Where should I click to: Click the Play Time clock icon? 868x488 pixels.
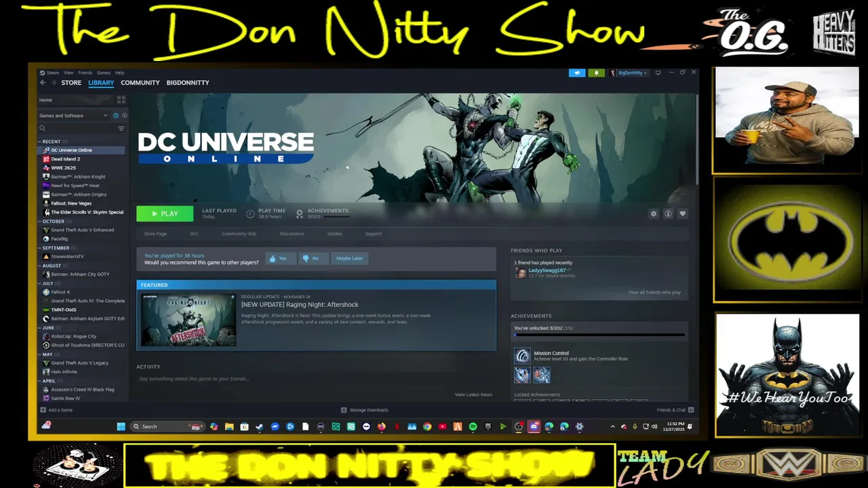pyautogui.click(x=250, y=213)
